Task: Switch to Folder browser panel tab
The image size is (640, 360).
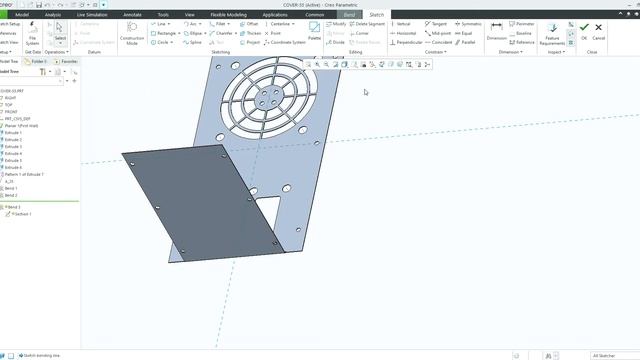Action: pos(36,62)
